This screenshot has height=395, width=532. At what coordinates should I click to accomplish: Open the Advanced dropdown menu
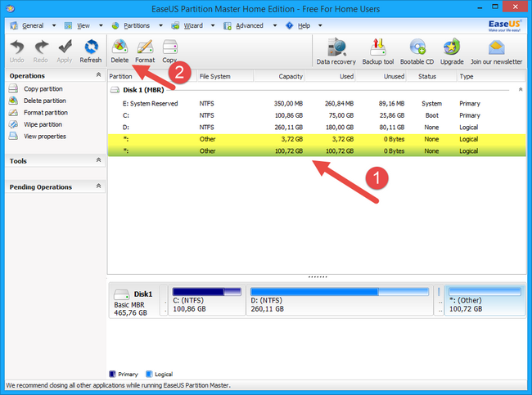pyautogui.click(x=249, y=25)
